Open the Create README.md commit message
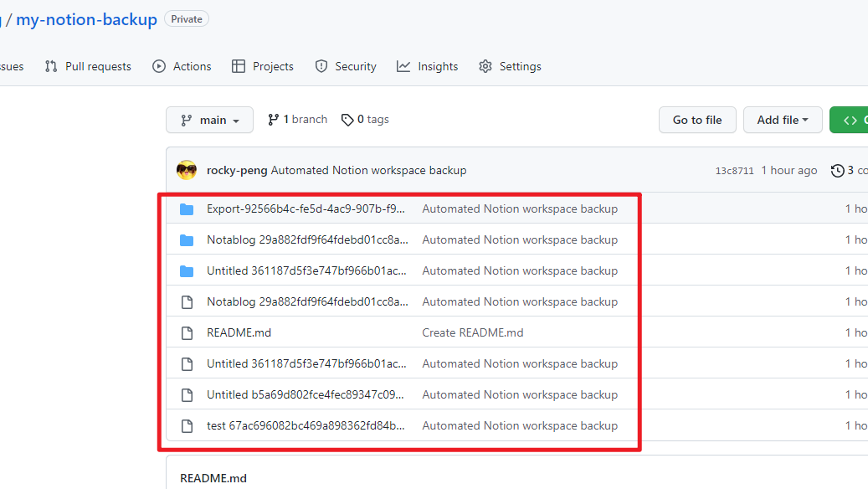This screenshot has width=868, height=489. point(473,332)
